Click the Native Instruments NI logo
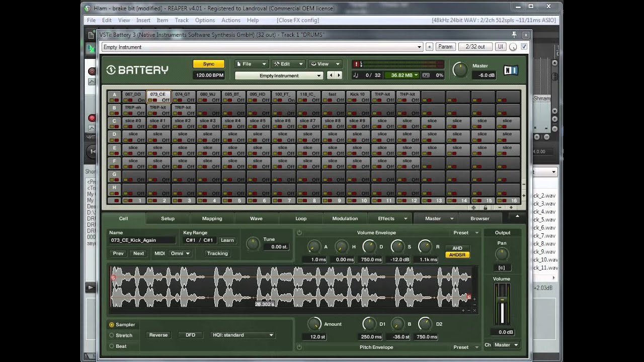 coord(511,70)
